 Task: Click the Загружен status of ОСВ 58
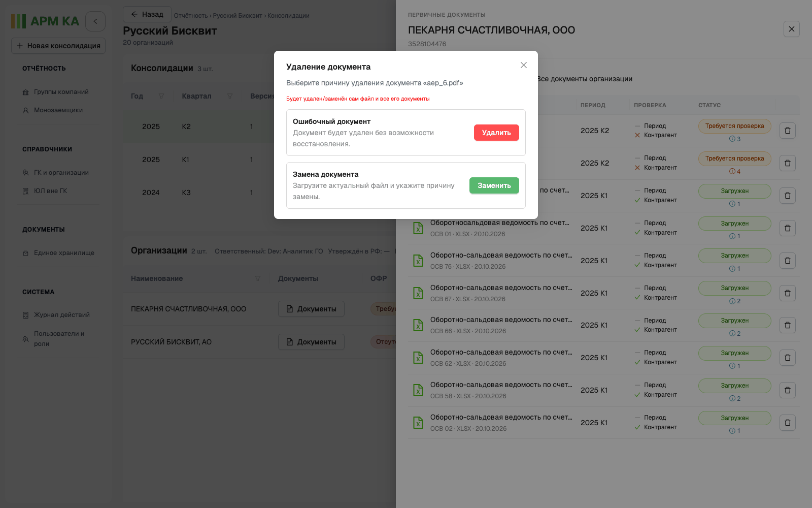(x=734, y=386)
